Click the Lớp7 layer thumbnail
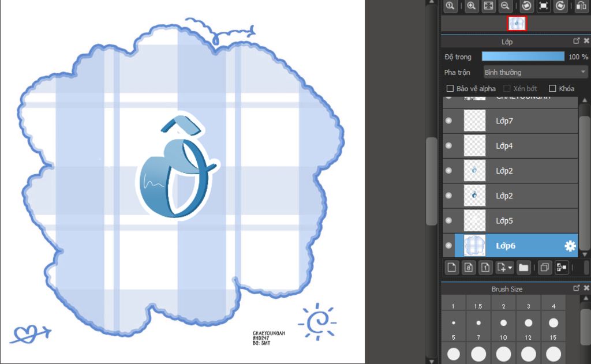The height and width of the screenshot is (364, 591). pos(474,121)
